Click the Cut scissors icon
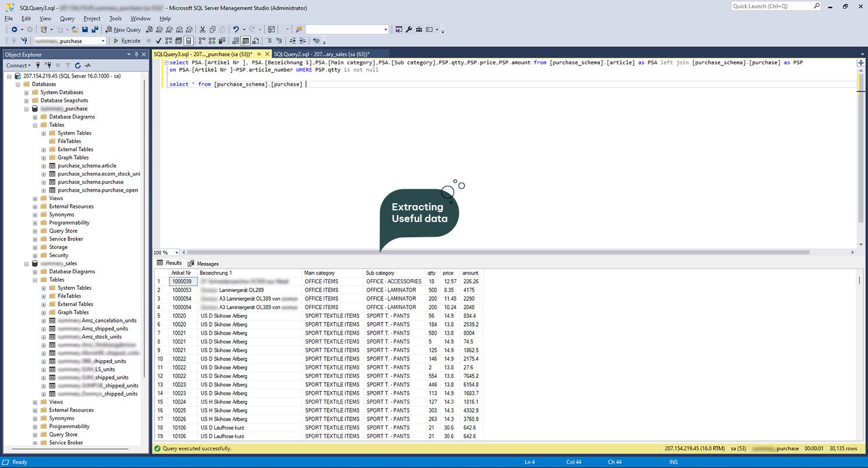This screenshot has width=868, height=468. point(202,30)
